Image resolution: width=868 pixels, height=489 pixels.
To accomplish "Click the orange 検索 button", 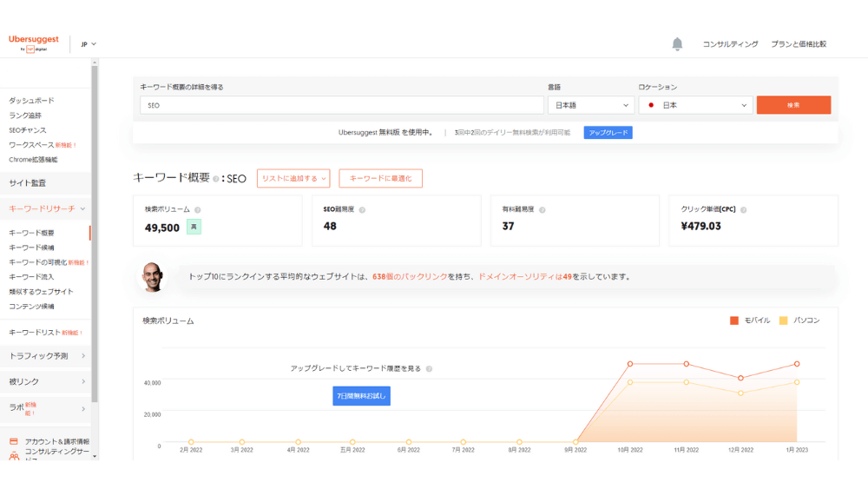I will (793, 105).
